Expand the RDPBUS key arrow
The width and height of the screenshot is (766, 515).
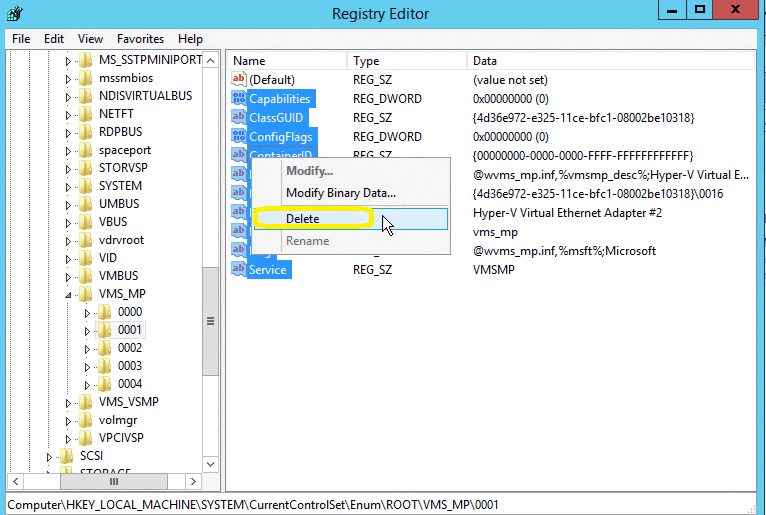69,132
